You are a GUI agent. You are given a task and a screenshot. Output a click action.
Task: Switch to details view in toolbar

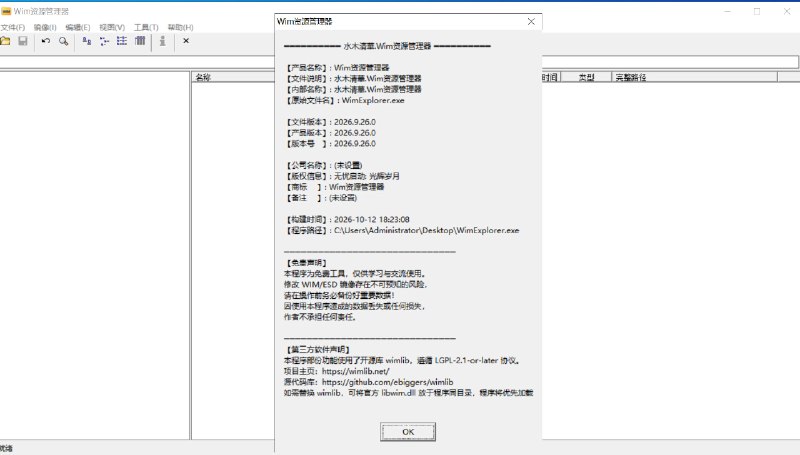[x=140, y=41]
